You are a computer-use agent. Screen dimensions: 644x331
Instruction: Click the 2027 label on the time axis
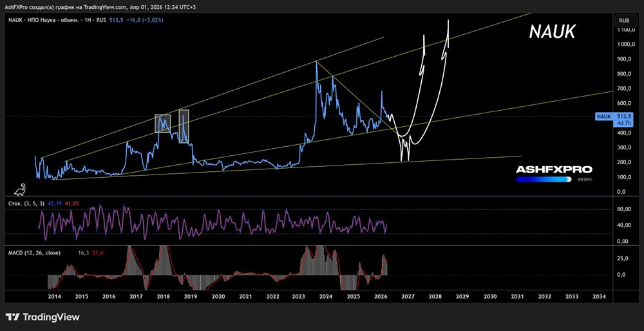(x=408, y=296)
